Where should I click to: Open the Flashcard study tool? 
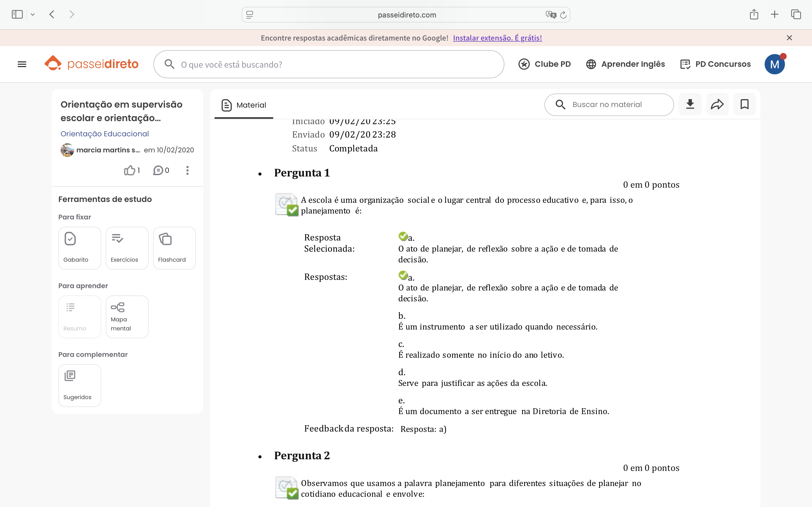(174, 248)
